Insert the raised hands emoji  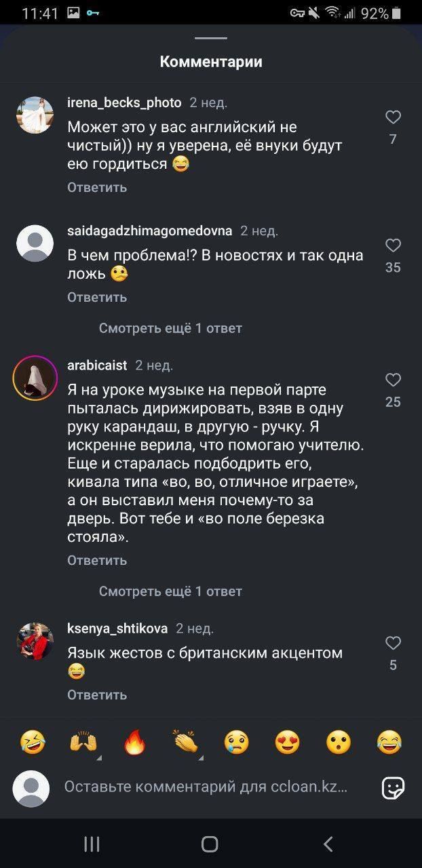coord(83,743)
